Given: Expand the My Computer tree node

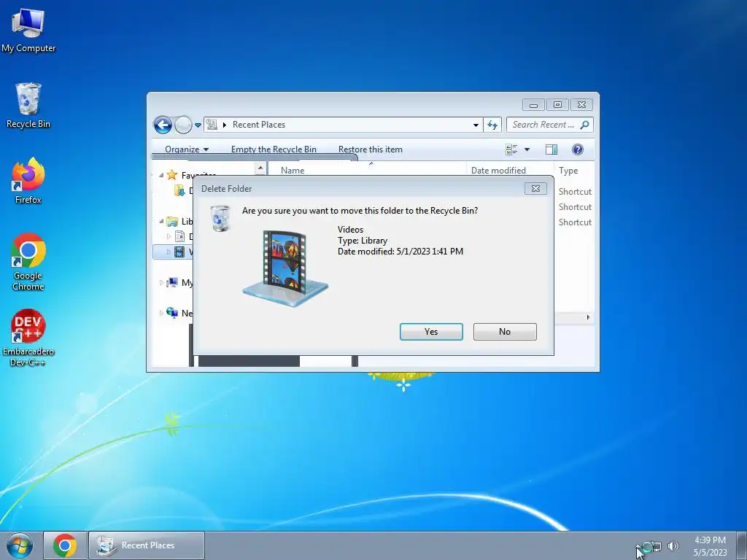Looking at the screenshot, I should [x=161, y=283].
